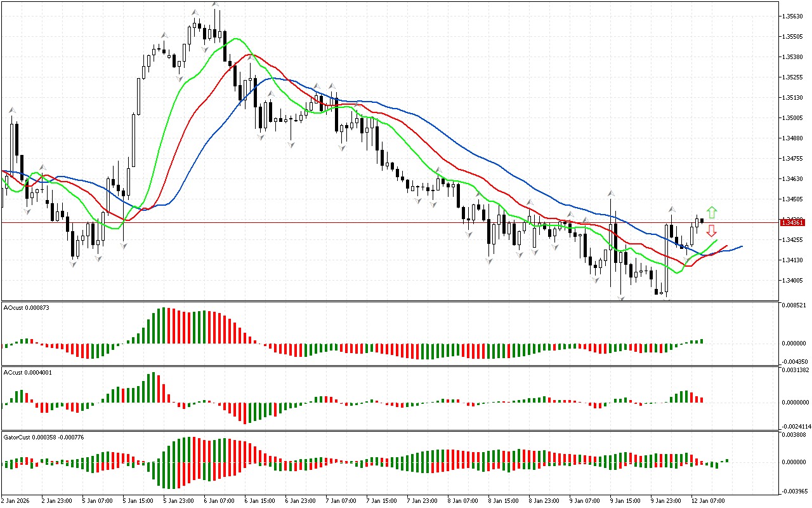Click the current price label 1.34361

(793, 222)
